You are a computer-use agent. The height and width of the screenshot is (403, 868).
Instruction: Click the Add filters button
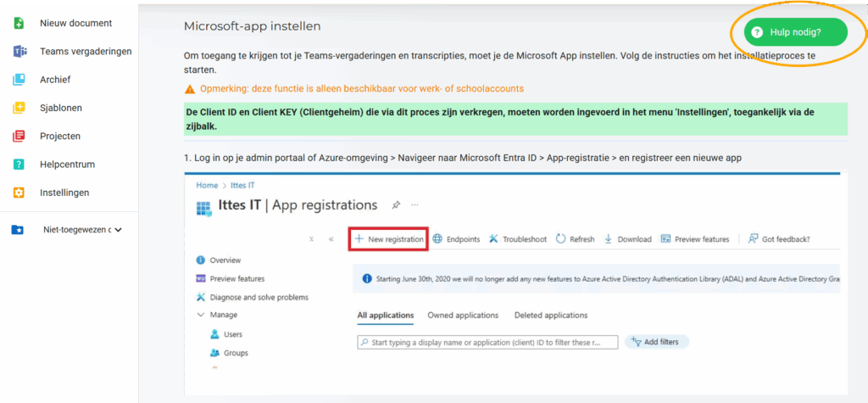pyautogui.click(x=657, y=342)
